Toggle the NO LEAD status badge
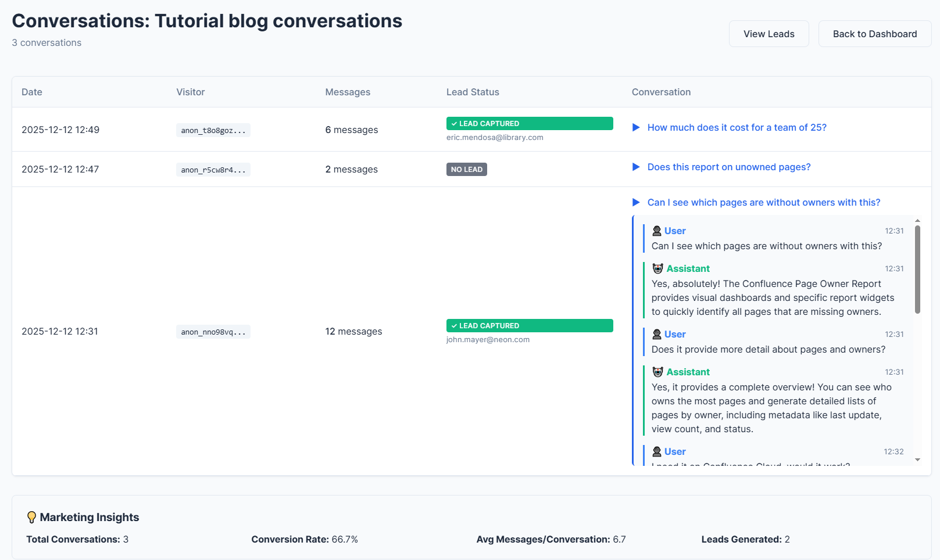The width and height of the screenshot is (940, 560). tap(466, 169)
